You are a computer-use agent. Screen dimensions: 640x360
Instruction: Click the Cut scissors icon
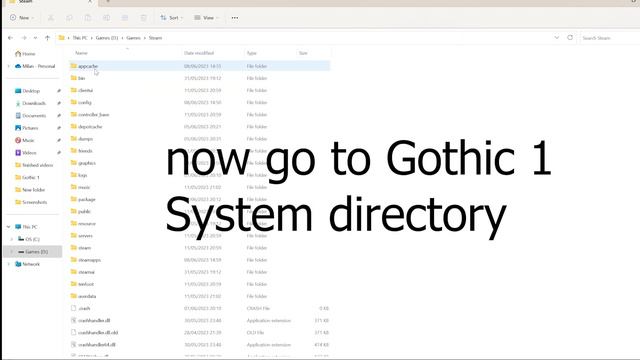click(51, 18)
